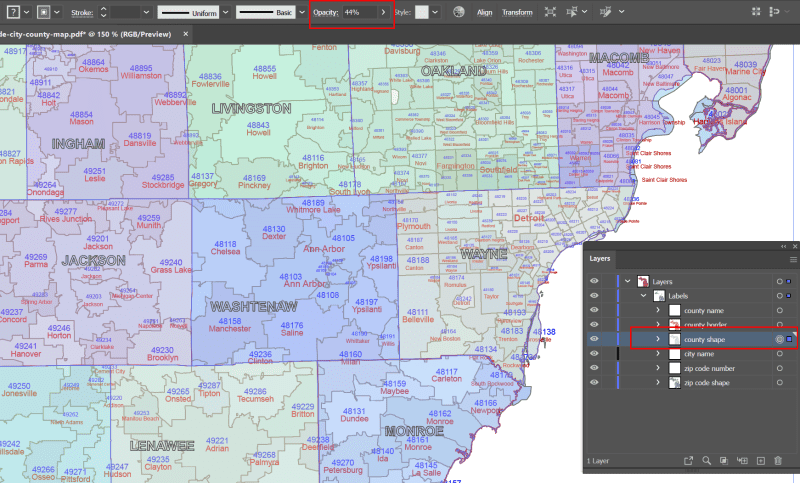
Task: Collapse the Layers panel with double arrows
Action: 784,246
